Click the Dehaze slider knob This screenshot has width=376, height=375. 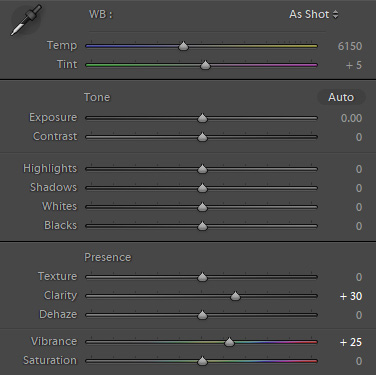point(202,315)
